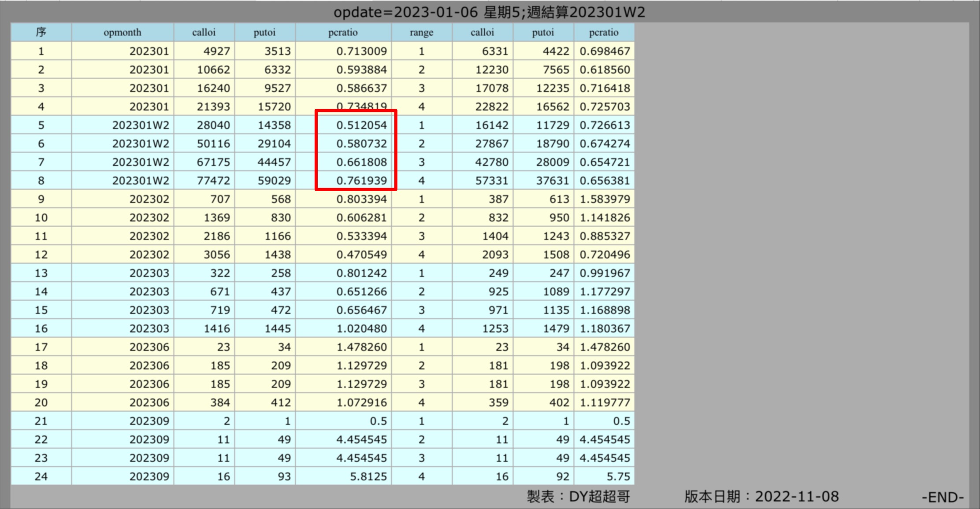Image resolution: width=980 pixels, height=509 pixels.
Task: Select pcratio cell 0.761939
Action: coord(361,181)
